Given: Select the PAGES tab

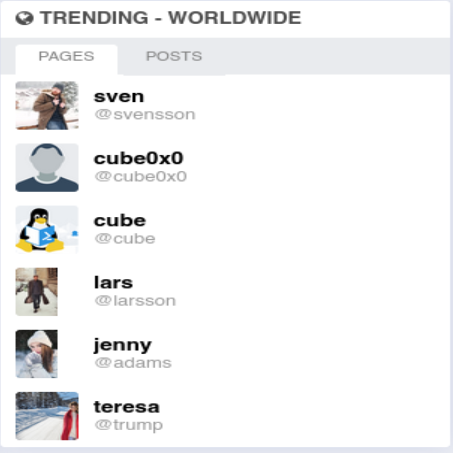Looking at the screenshot, I should pyautogui.click(x=66, y=56).
